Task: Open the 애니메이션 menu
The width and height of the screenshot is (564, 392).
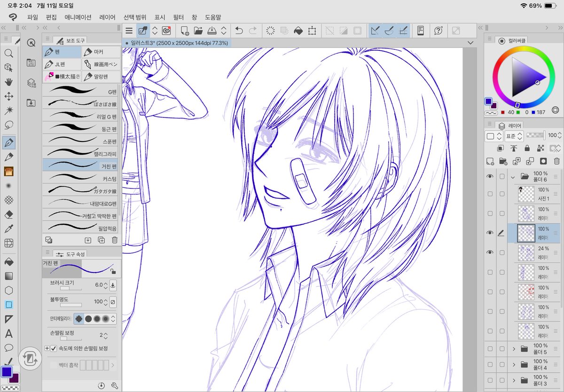Action: point(78,17)
